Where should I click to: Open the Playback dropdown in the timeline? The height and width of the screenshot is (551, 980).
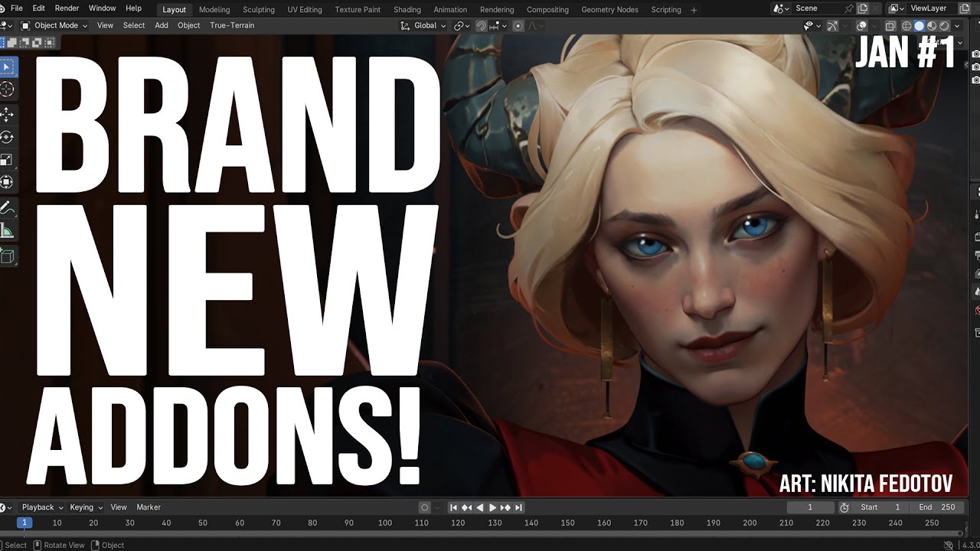[41, 507]
